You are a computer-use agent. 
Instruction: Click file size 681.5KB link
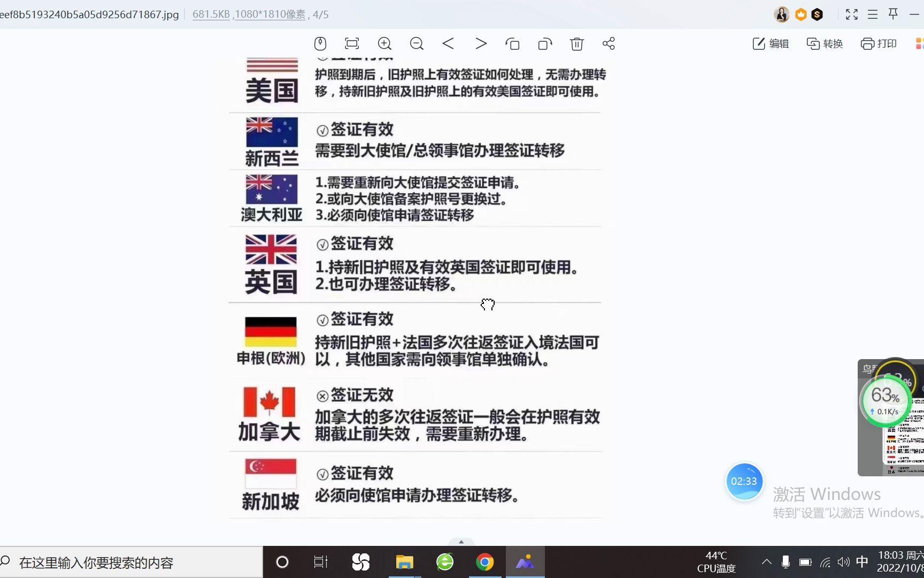point(211,14)
